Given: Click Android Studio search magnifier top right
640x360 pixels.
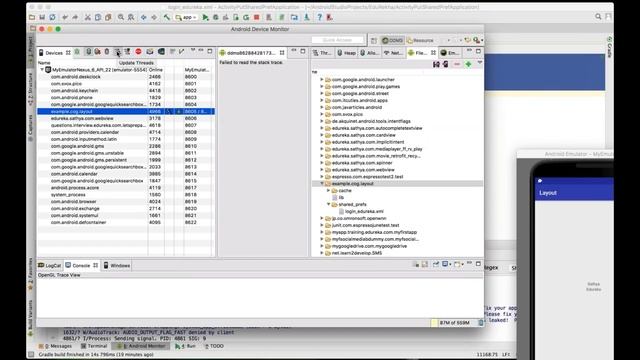Looking at the screenshot, I should tap(598, 17).
